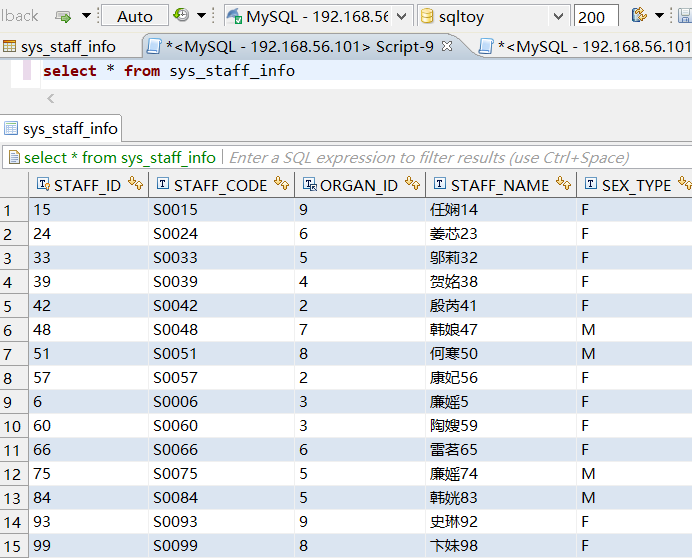Click the SEX_TYPE column sort icon
Image resolution: width=692 pixels, height=558 pixels.
684,184
